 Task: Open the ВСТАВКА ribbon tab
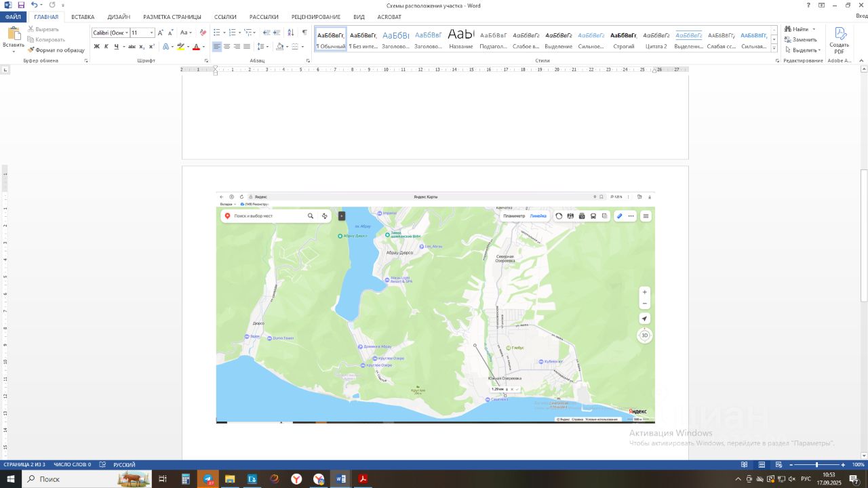[x=83, y=17]
